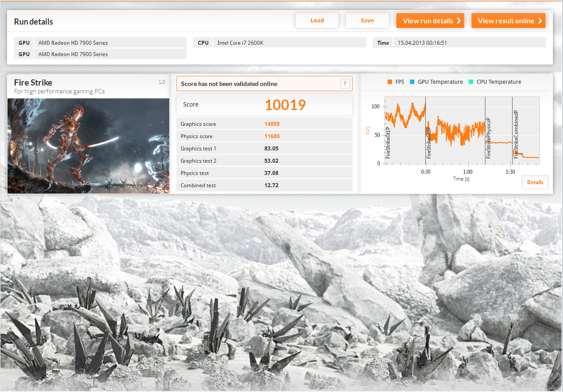563x392 pixels.
Task: Click the CPU Temperature legend teal swatch
Action: [470, 82]
